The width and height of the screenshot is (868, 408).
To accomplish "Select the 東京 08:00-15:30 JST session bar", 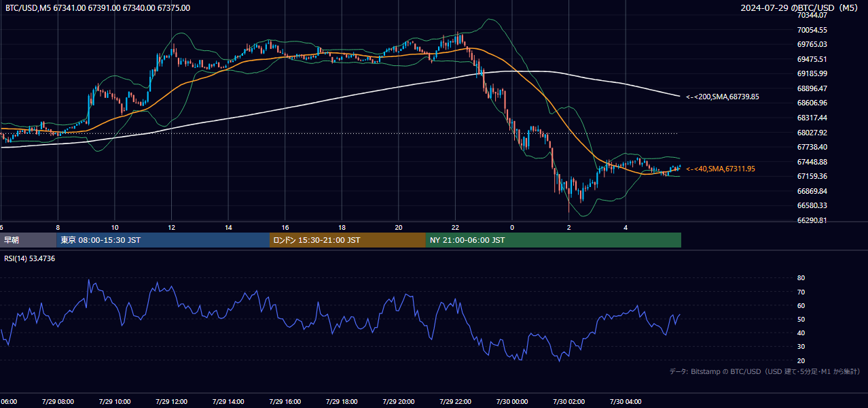I will [163, 240].
